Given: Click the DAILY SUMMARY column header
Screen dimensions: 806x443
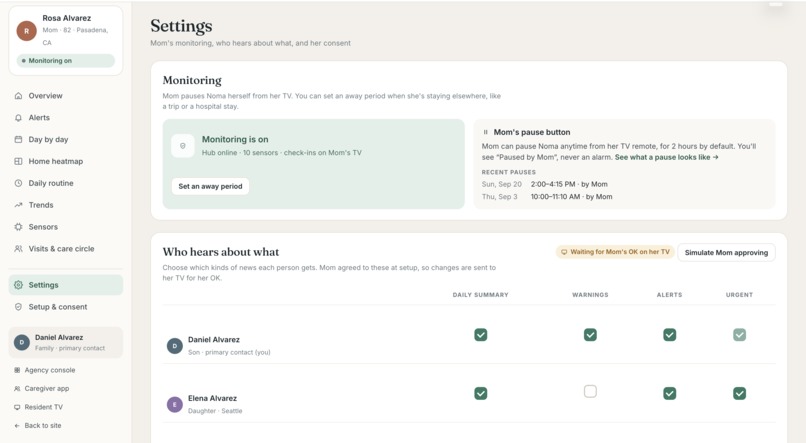Looking at the screenshot, I should [x=480, y=295].
